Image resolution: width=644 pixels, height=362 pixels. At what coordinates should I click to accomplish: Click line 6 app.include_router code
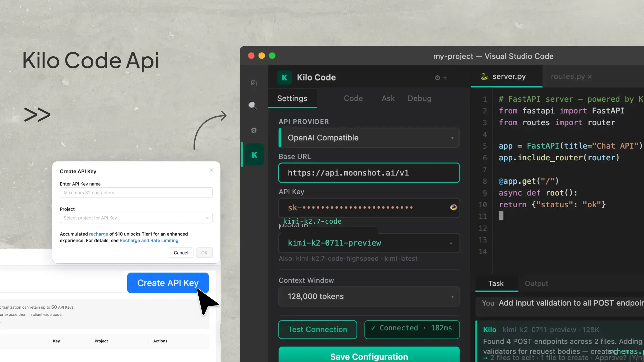click(x=559, y=158)
